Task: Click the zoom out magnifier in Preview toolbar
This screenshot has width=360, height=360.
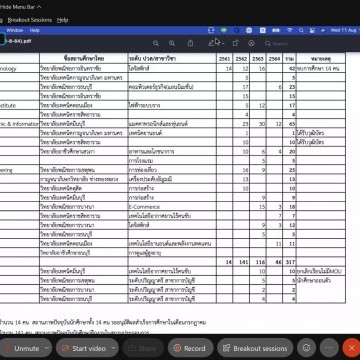Action: click(x=156, y=43)
